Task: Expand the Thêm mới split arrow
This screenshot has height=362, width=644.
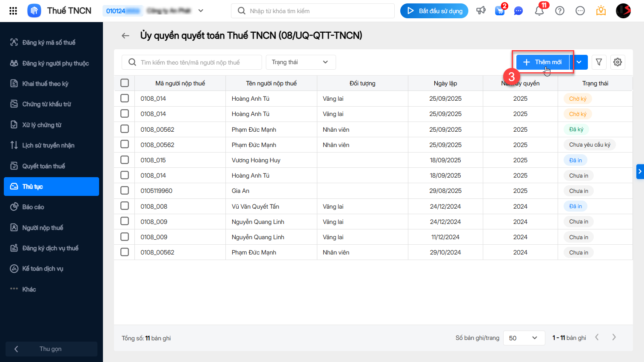Action: pyautogui.click(x=579, y=62)
